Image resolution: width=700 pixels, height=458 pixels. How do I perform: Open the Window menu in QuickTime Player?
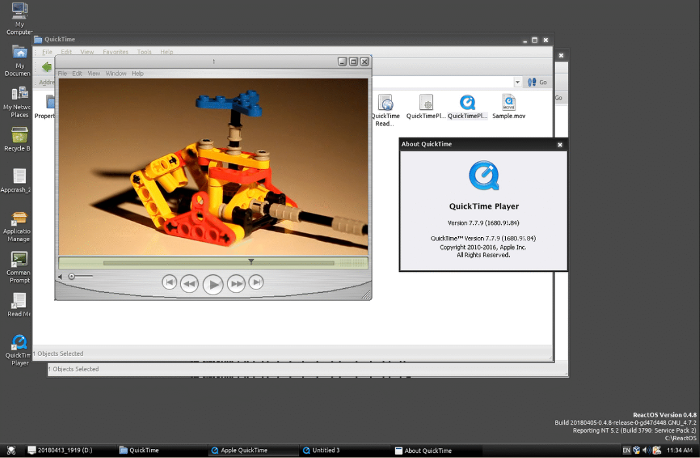[116, 73]
